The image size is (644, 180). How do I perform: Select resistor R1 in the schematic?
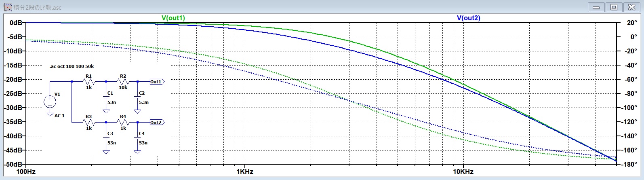click(x=89, y=82)
